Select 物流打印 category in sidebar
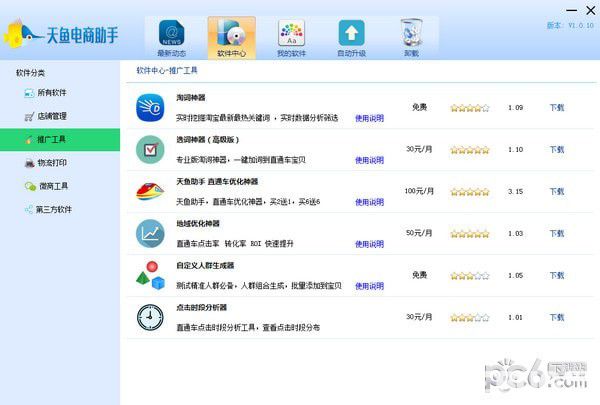The image size is (600, 405). (x=45, y=163)
